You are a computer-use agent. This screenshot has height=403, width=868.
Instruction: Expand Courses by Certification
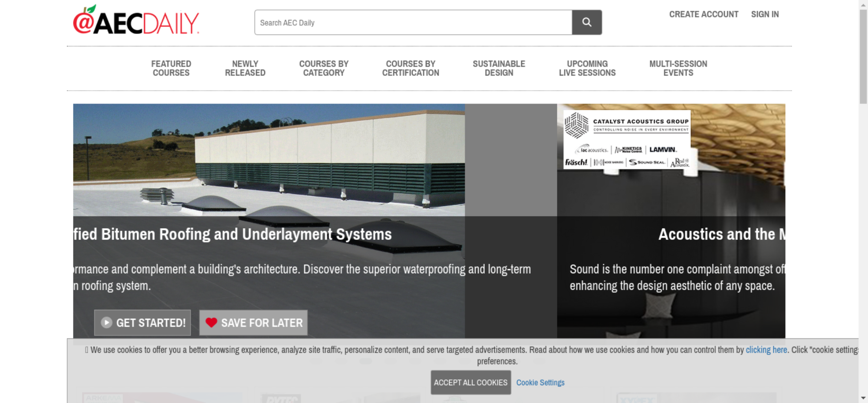[x=411, y=69]
